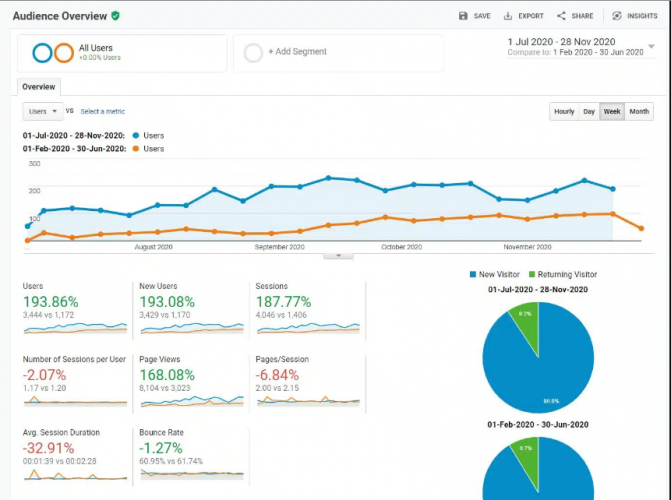Click the 8,104 vs 3,023 page views comparison
Viewport: 671px width, 500px height.
click(x=165, y=388)
